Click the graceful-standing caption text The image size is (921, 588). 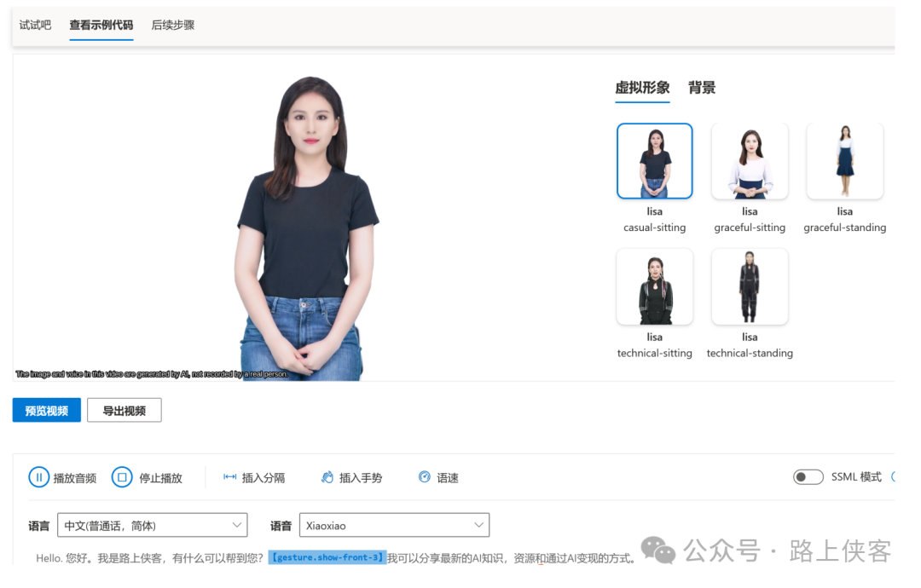[844, 228]
